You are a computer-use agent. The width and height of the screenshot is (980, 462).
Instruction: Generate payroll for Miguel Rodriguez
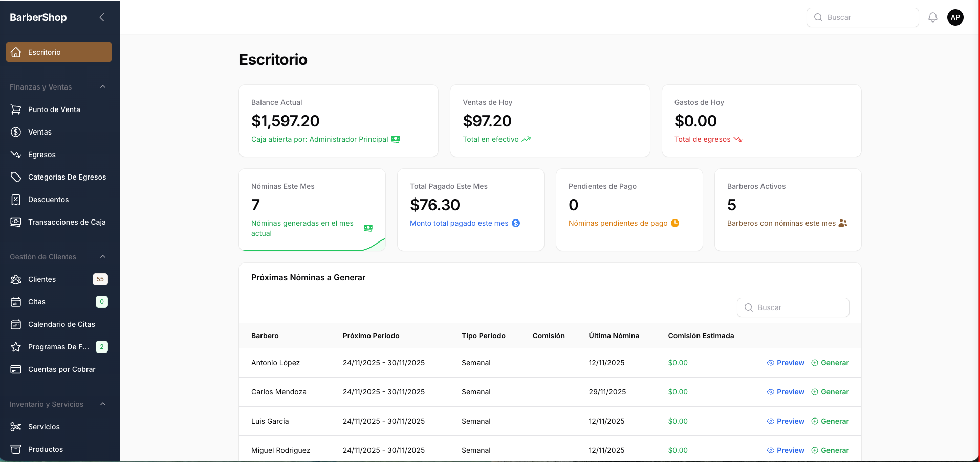[830, 450]
